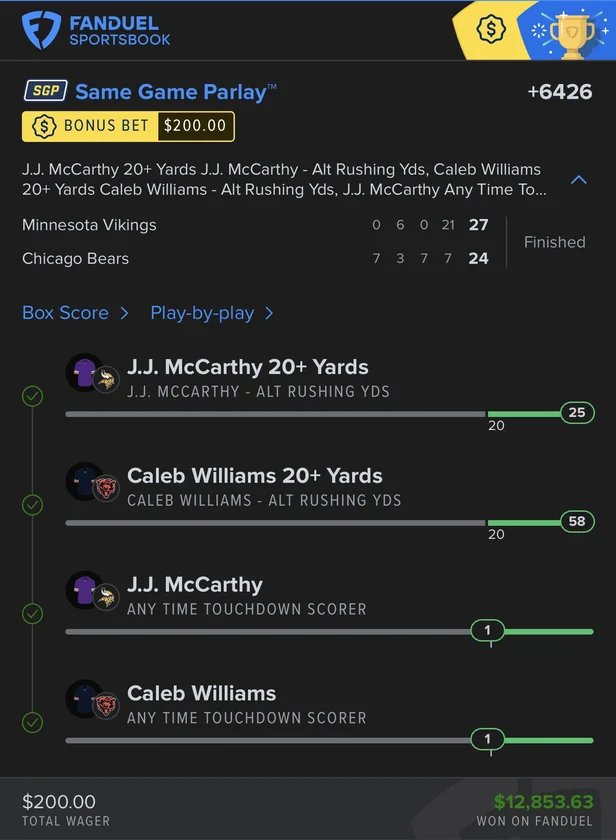The width and height of the screenshot is (616, 840).
Task: Tap the yellow dollar coin bonus icon
Action: click(x=490, y=29)
